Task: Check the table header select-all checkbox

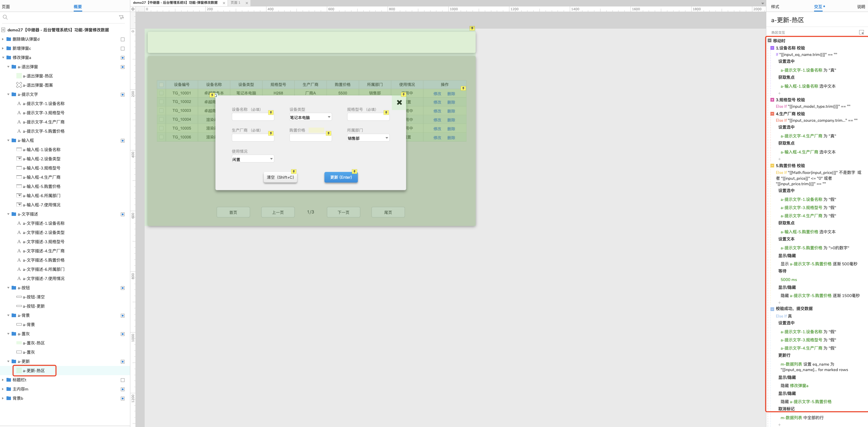Action: [161, 85]
